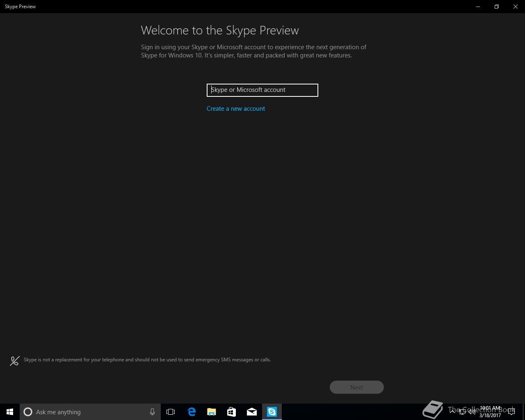Click the Cortana Ask me anything box
This screenshot has width=525, height=420.
(x=90, y=412)
